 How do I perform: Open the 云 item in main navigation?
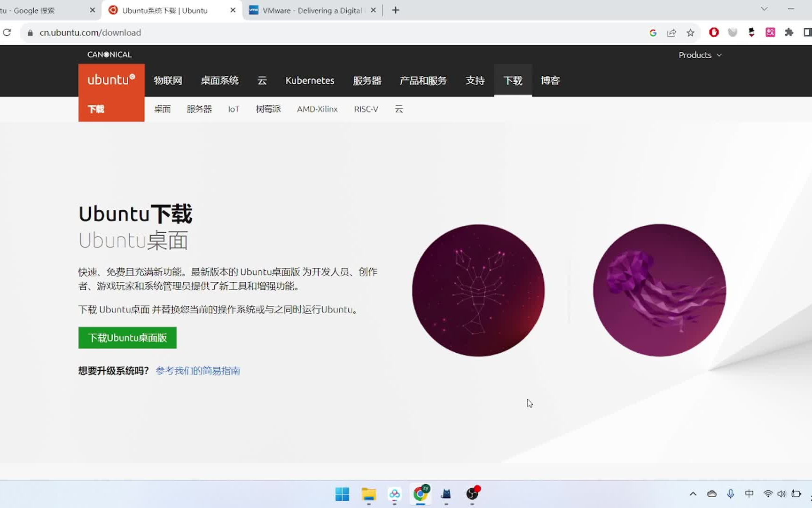pos(262,80)
